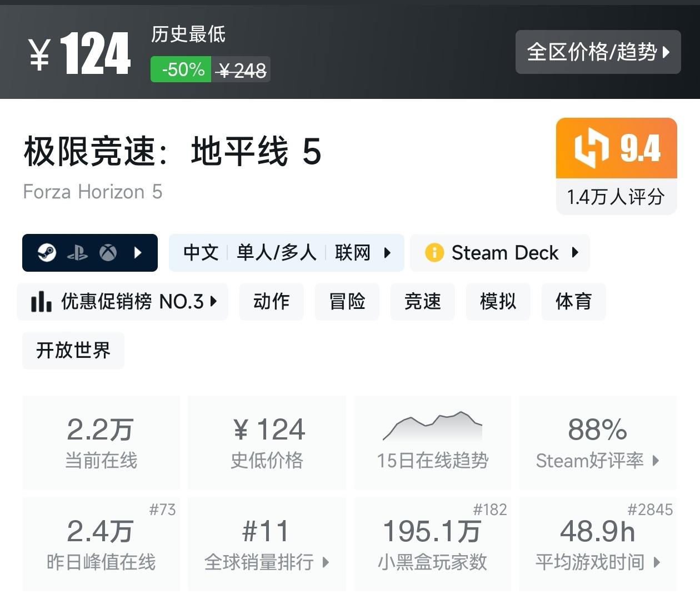700x594 pixels.
Task: Expand the language and multiplayer info arrow
Action: coord(387,253)
